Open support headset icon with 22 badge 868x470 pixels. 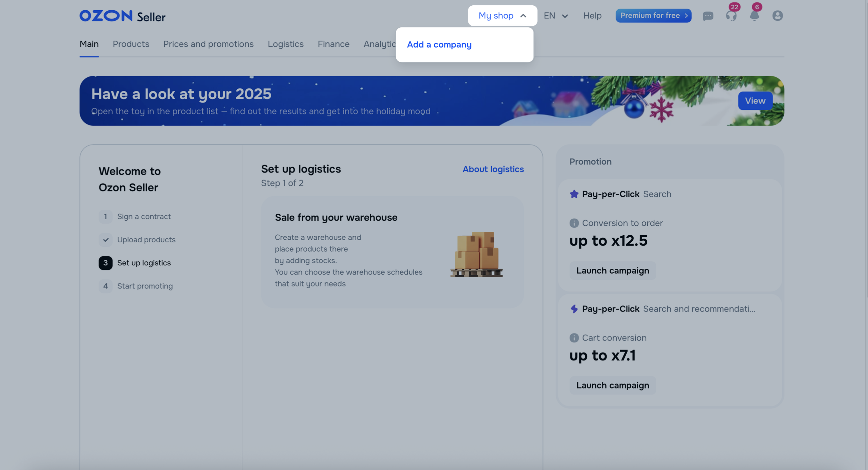pos(731,16)
